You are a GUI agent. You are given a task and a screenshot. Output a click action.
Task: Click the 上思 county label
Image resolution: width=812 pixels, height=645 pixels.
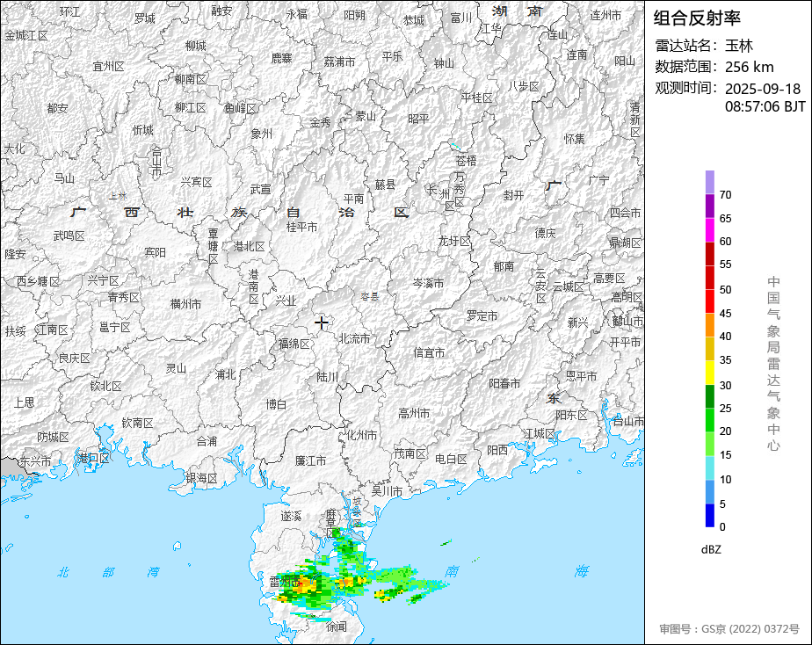point(25,402)
